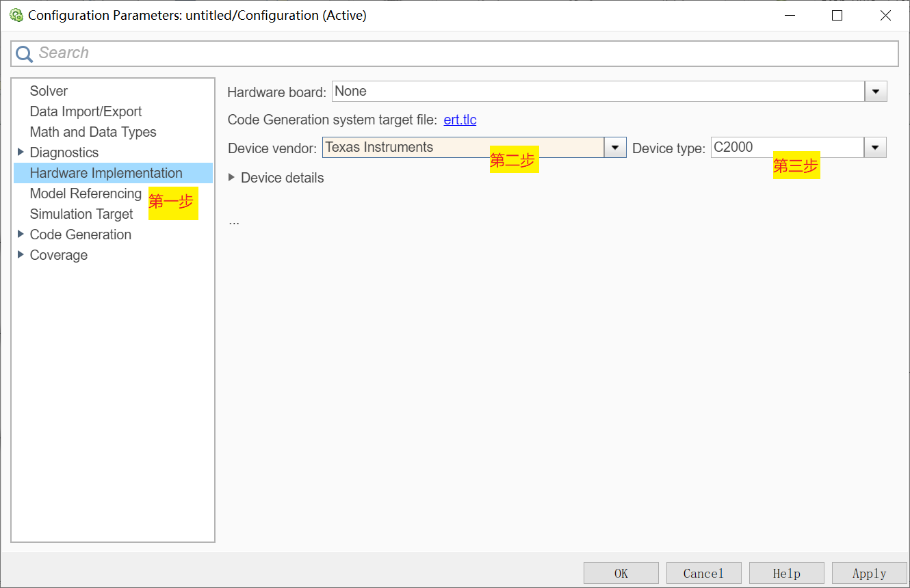This screenshot has width=910, height=588.
Task: Click the search magnifier icon
Action: (24, 53)
